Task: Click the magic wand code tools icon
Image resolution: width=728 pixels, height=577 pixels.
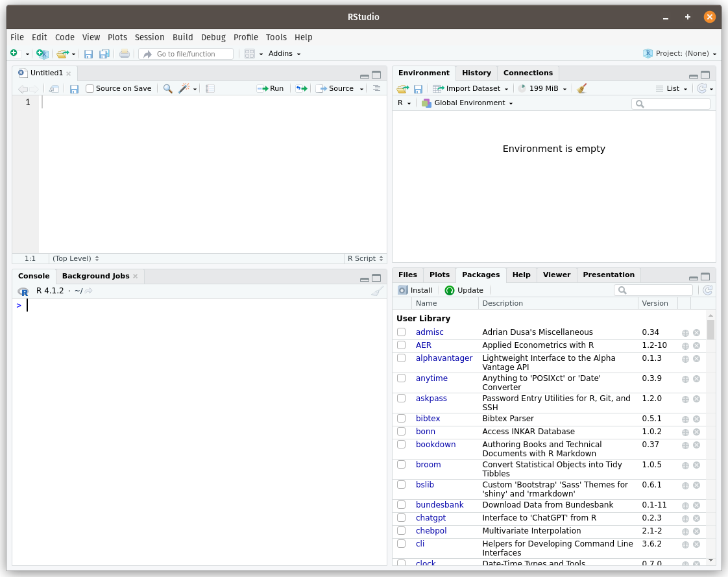Action: point(184,88)
